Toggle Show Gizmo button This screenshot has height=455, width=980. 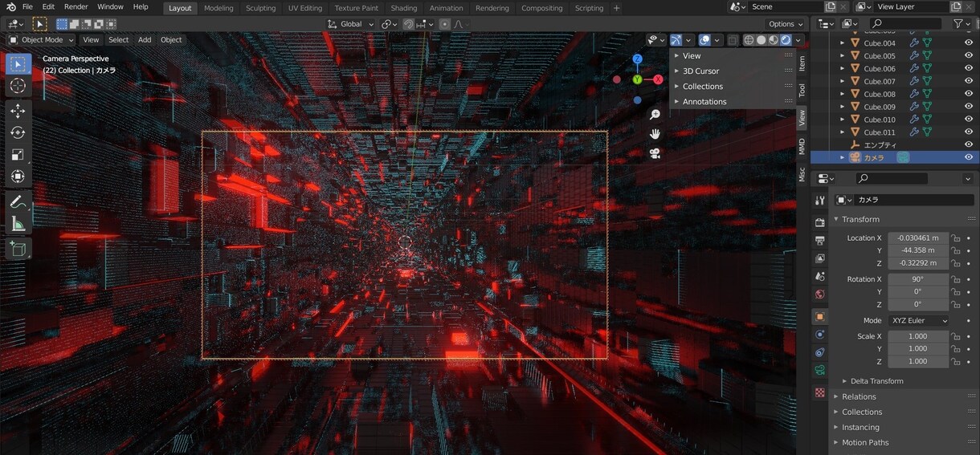[x=676, y=40]
